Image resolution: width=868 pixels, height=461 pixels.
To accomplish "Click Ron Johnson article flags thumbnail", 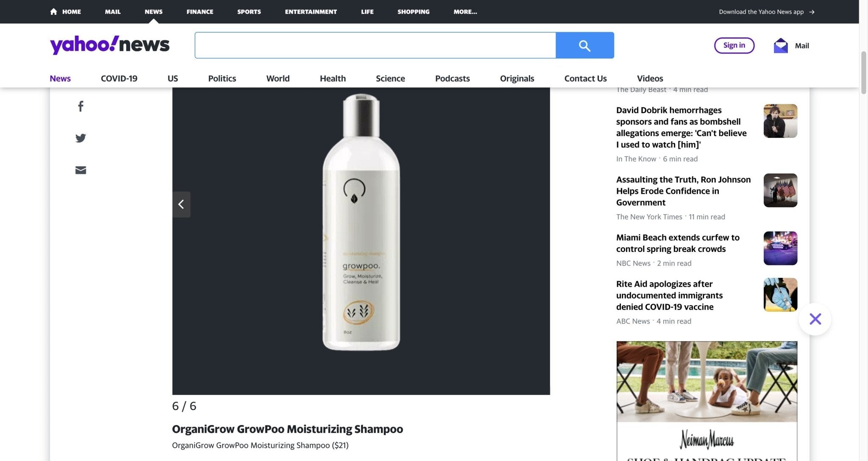I will (780, 190).
